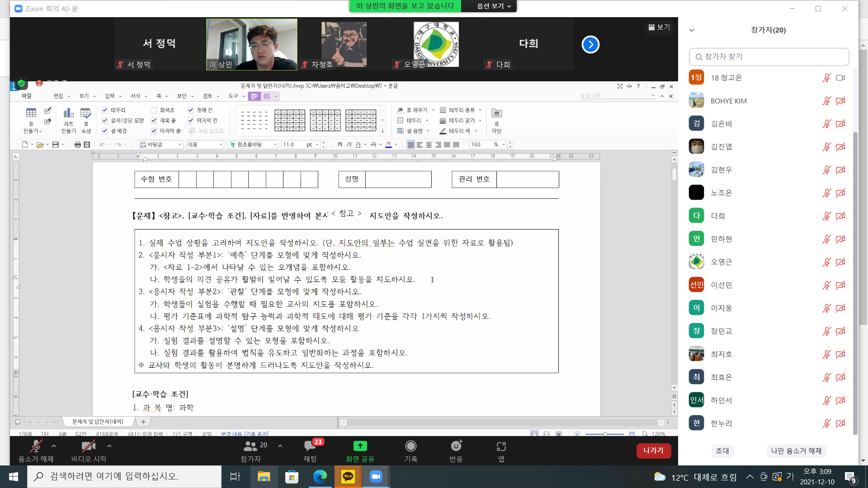Open the font name 함초롬바탕 dropdown

pyautogui.click(x=275, y=145)
